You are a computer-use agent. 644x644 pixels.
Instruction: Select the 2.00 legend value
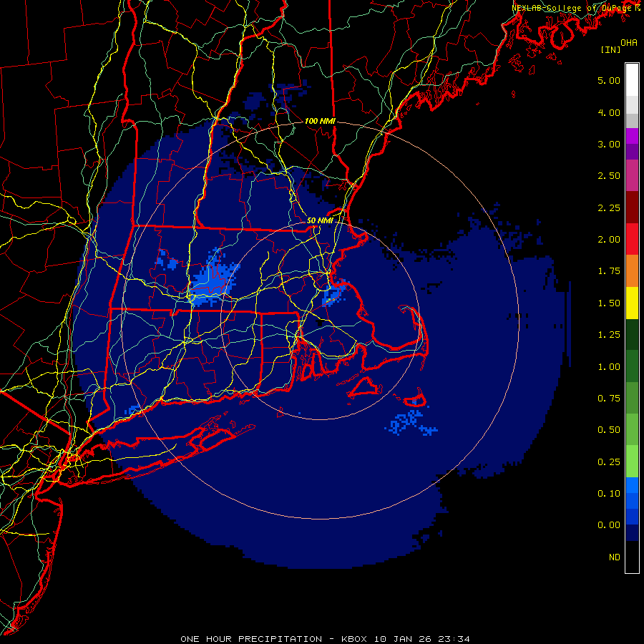[609, 240]
